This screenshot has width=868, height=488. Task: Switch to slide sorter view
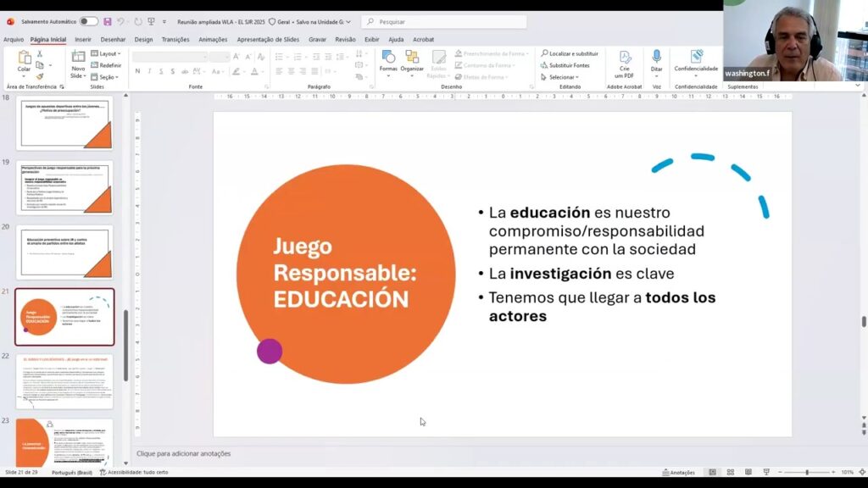pos(730,472)
